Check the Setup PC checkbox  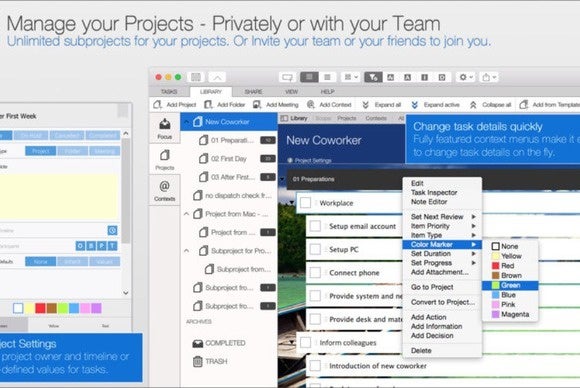point(315,249)
